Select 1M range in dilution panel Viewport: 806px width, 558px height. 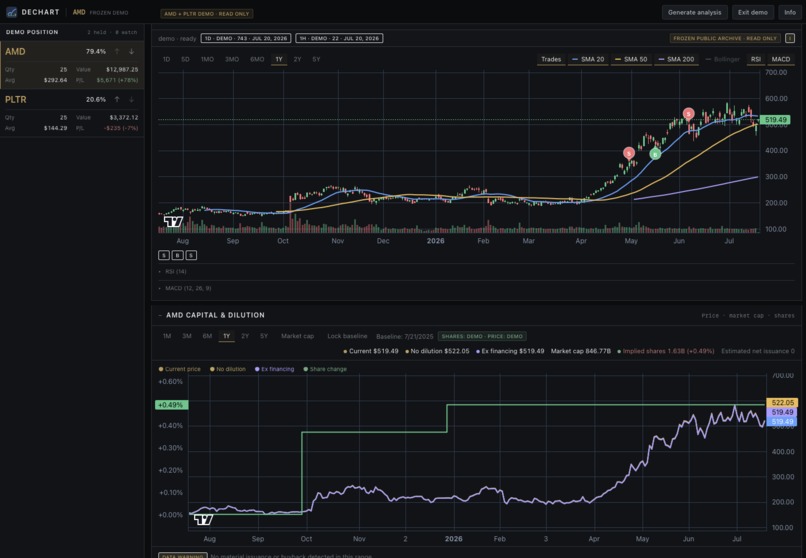tap(167, 336)
